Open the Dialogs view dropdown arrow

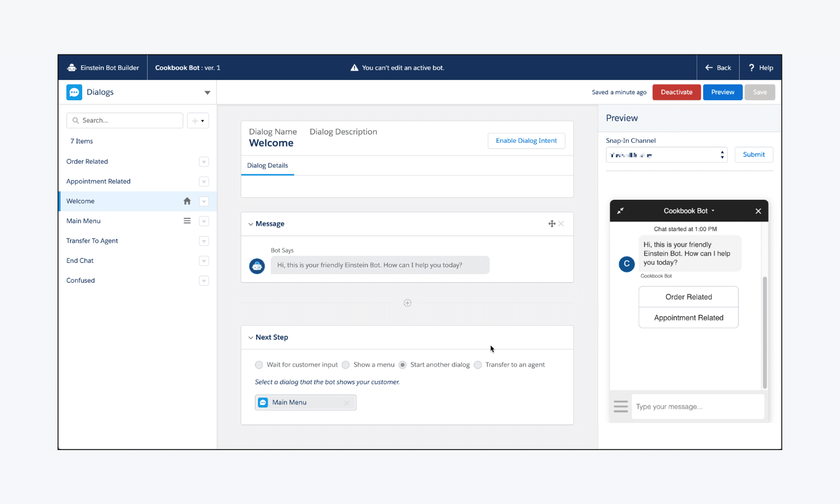click(x=208, y=92)
